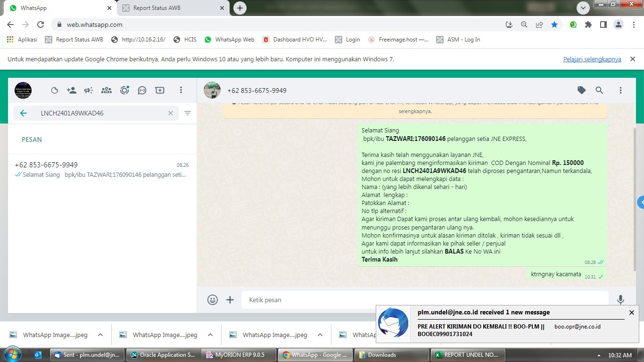This screenshot has width=644, height=362.
Task: Open the HCIS bookmark
Action: (x=185, y=40)
